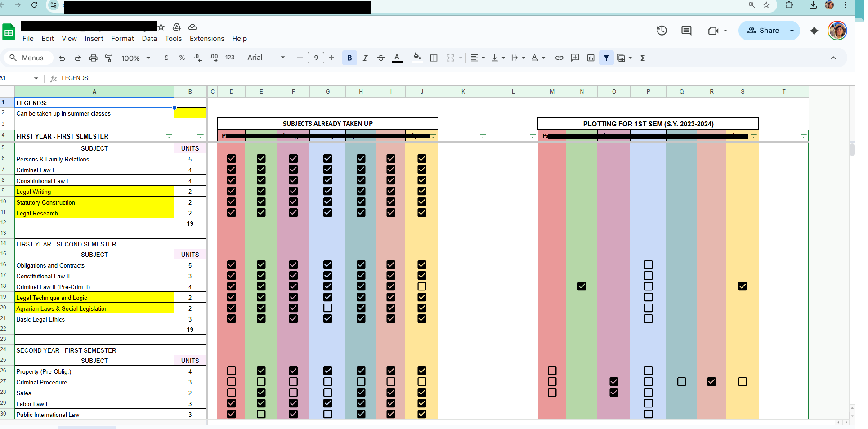Open browser extensions puzzle icon
This screenshot has width=868, height=429.
point(789,5)
